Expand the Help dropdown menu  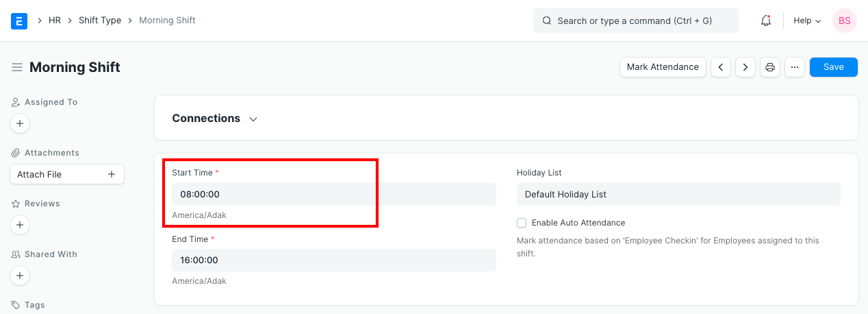click(x=806, y=21)
